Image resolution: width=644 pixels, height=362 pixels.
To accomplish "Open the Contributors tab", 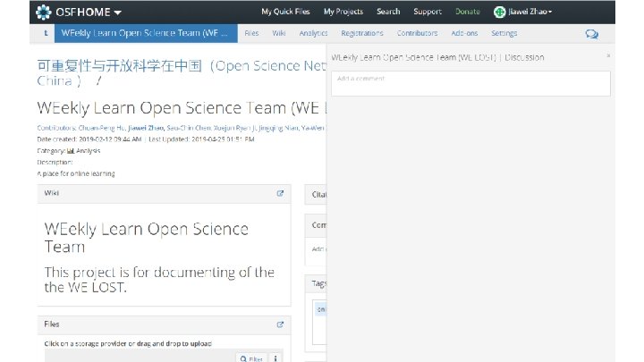I will (417, 33).
